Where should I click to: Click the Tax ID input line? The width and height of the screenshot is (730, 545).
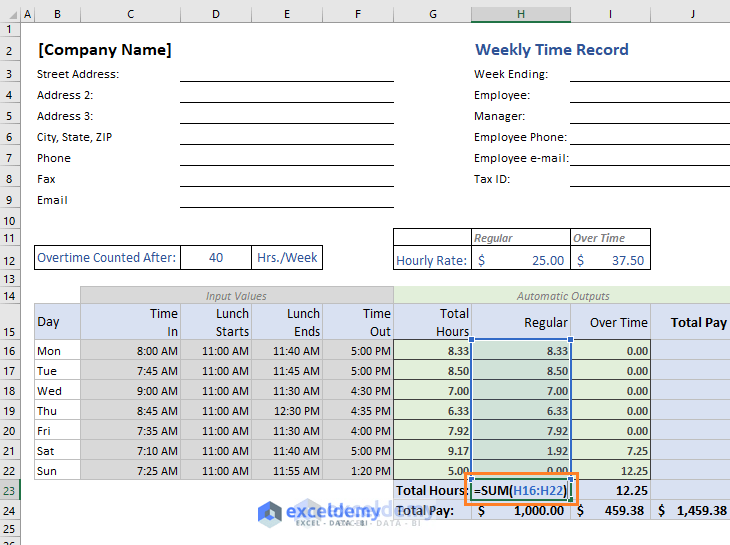click(650, 179)
